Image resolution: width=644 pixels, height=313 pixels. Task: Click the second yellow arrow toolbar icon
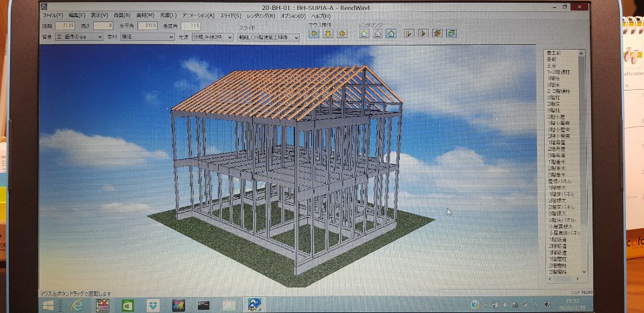click(423, 34)
